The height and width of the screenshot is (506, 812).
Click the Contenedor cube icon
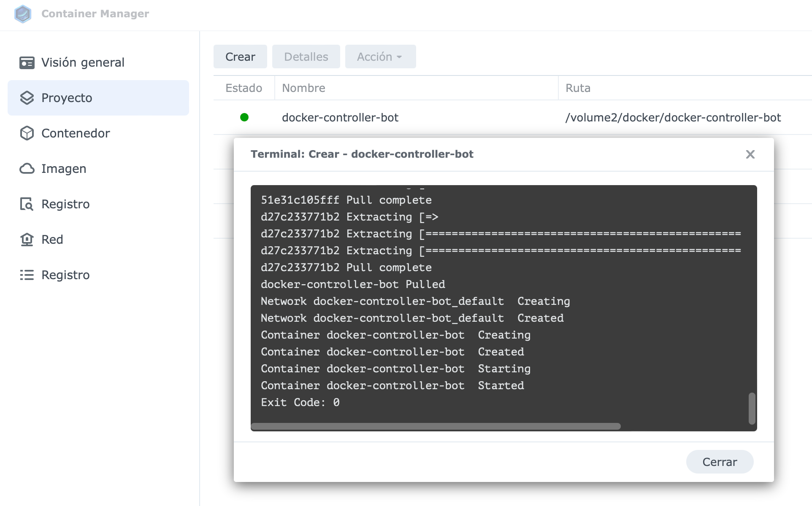(27, 133)
